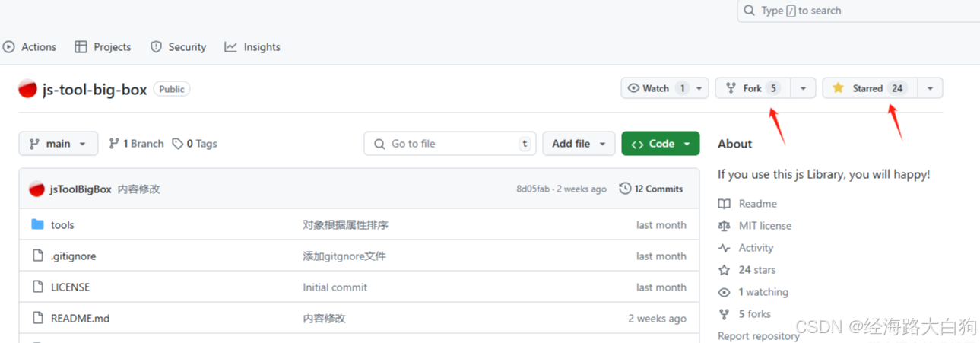
Task: Focus the 'Type / to search' field
Action: point(858,11)
